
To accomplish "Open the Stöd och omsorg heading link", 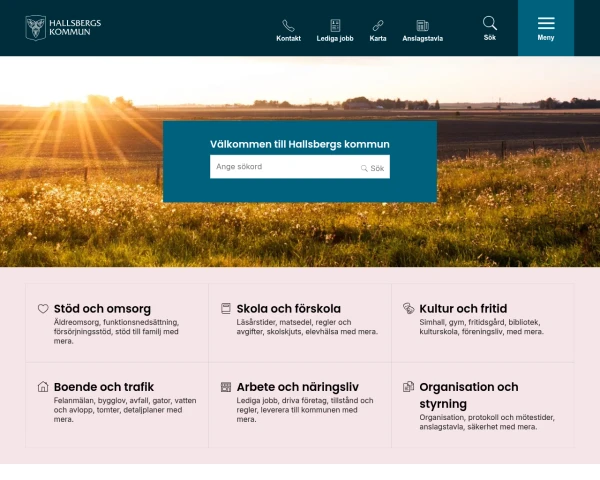I will pyautogui.click(x=102, y=309).
